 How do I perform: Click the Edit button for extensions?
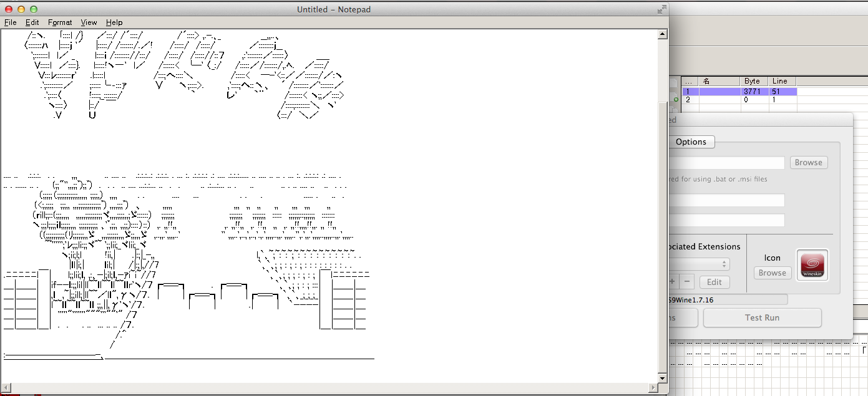(714, 282)
